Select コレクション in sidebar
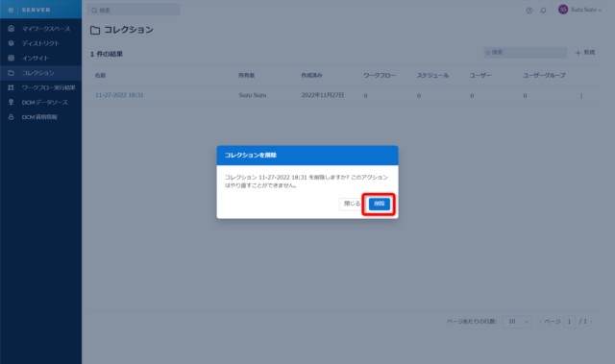Screen dimensions: 615x364 coord(40,73)
